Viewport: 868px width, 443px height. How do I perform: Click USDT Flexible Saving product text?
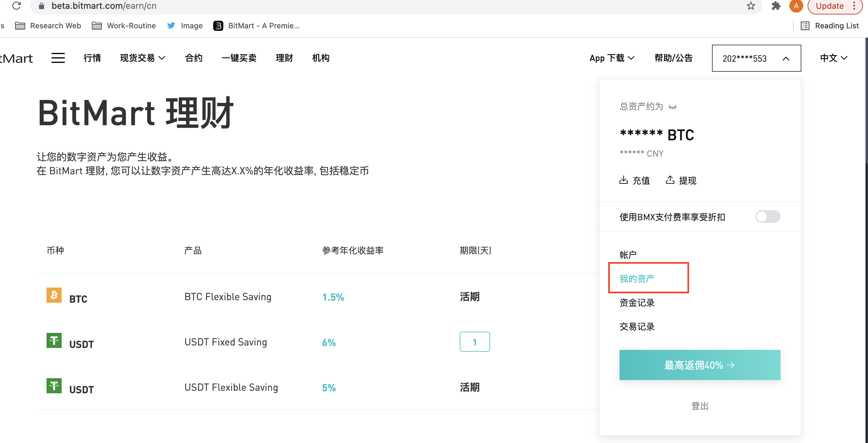[231, 387]
